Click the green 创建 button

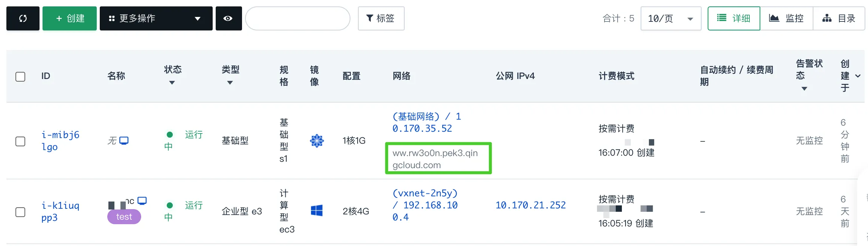tap(70, 18)
